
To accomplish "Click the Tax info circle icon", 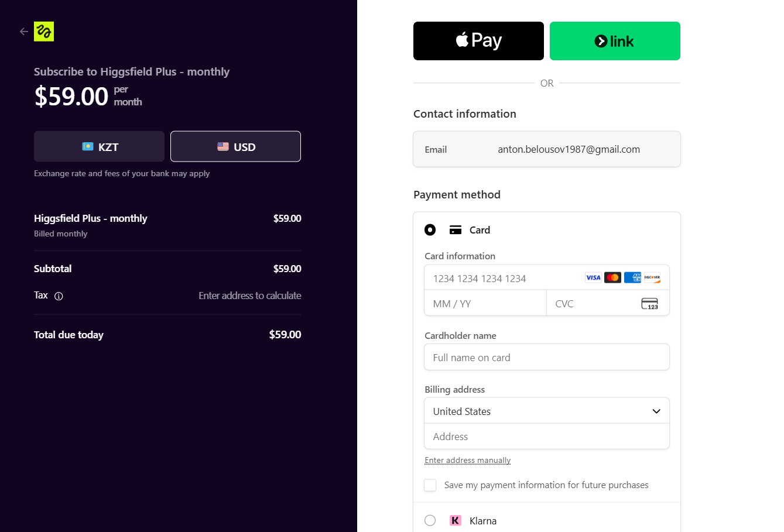I will (59, 296).
